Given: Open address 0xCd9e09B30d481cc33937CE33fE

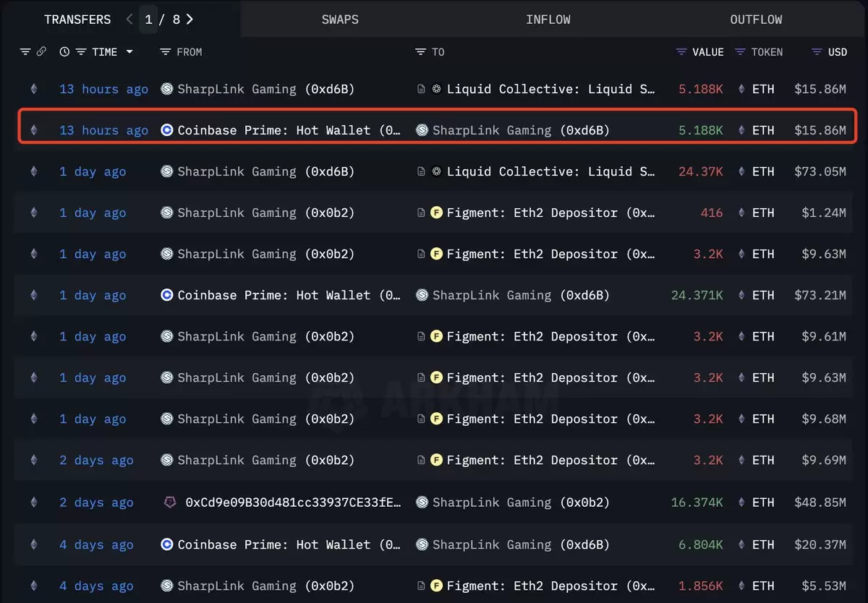Looking at the screenshot, I should [294, 502].
